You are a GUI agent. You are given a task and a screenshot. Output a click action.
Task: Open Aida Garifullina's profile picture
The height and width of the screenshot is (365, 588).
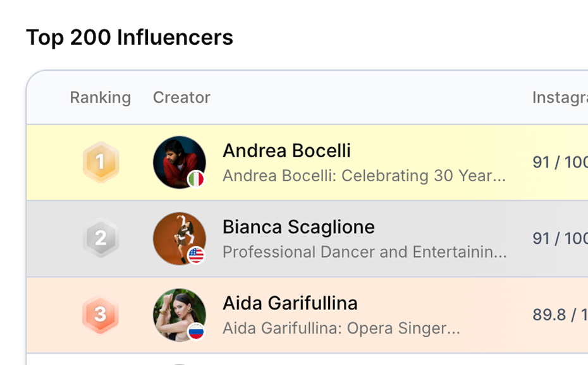click(178, 313)
